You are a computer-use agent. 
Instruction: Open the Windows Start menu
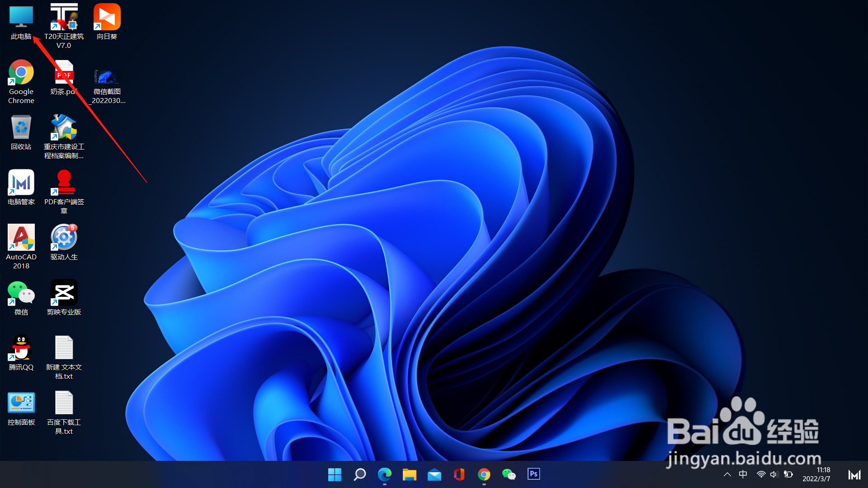tap(335, 474)
